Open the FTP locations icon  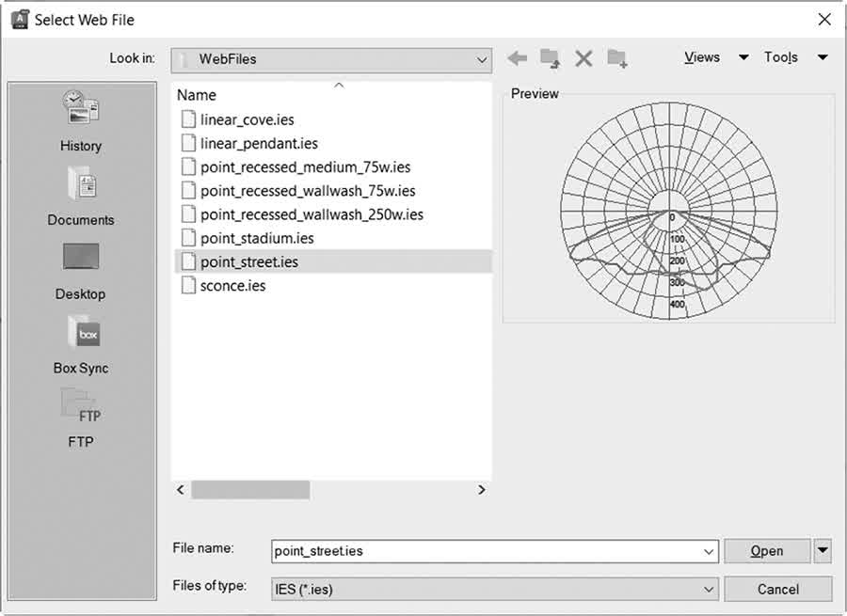point(81,418)
